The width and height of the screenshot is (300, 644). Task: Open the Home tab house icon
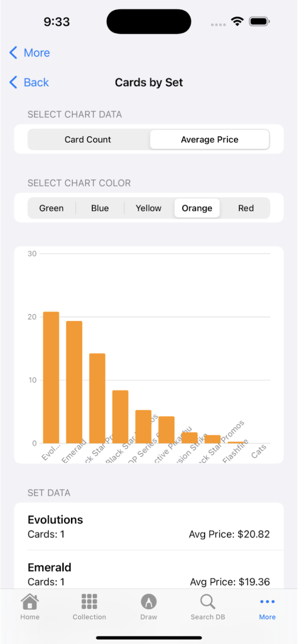(29, 602)
